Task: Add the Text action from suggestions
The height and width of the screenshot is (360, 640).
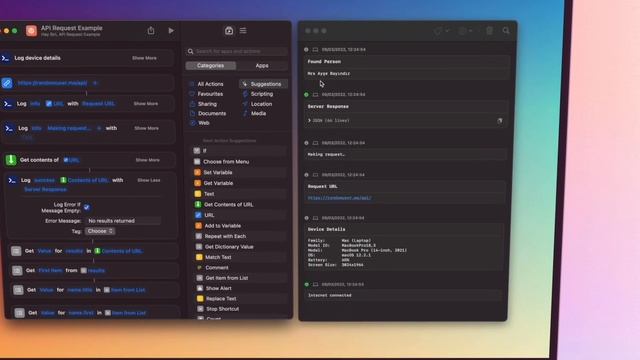Action: (240, 194)
